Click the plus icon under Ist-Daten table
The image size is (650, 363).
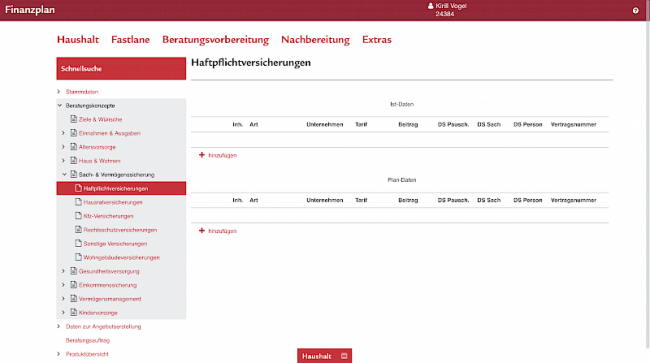coord(202,155)
